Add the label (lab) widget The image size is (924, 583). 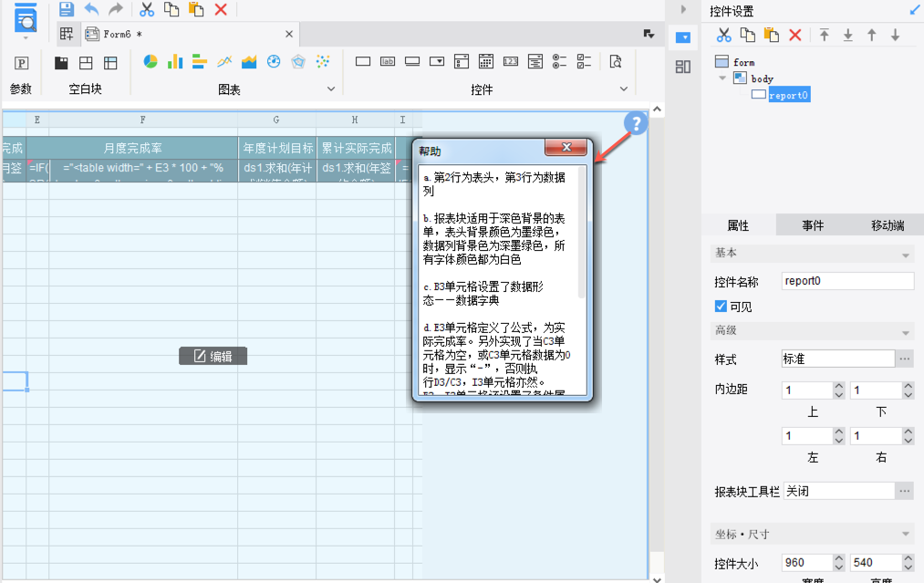pos(387,61)
